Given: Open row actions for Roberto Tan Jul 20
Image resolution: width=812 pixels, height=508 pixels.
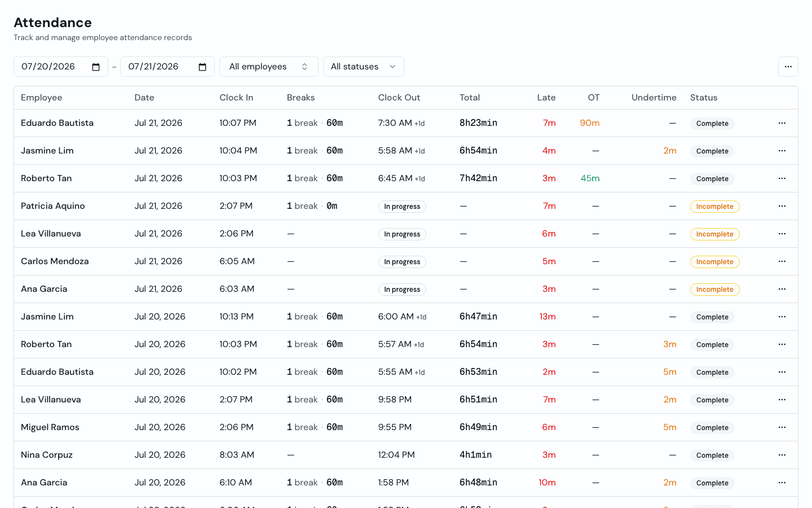Looking at the screenshot, I should [x=782, y=344].
